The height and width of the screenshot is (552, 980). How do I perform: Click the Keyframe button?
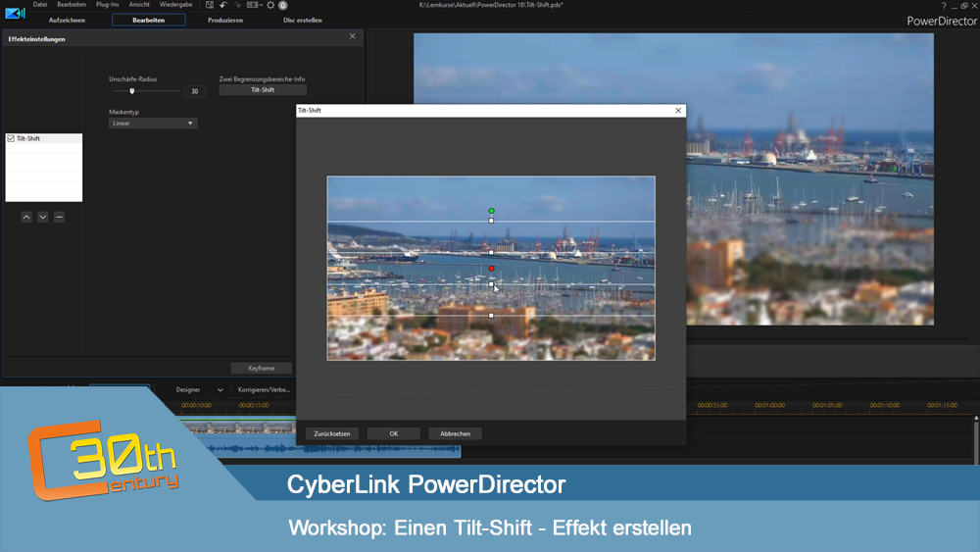point(262,369)
